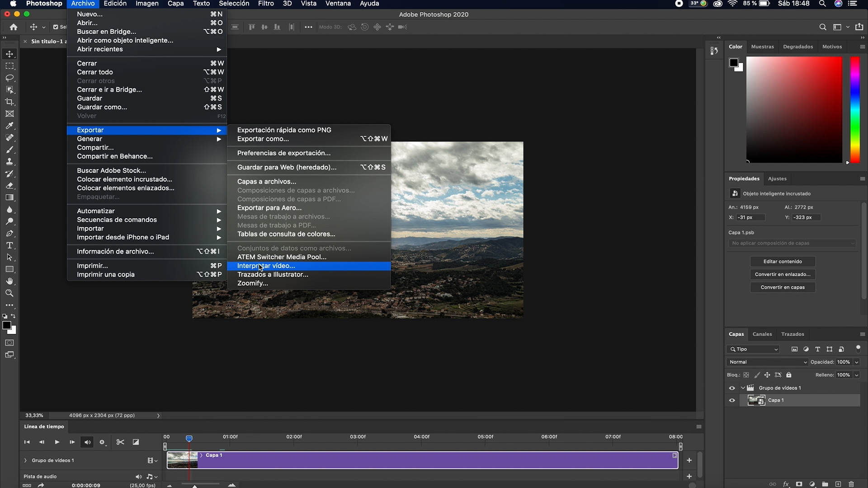Click the Editar contenido button

tap(783, 261)
